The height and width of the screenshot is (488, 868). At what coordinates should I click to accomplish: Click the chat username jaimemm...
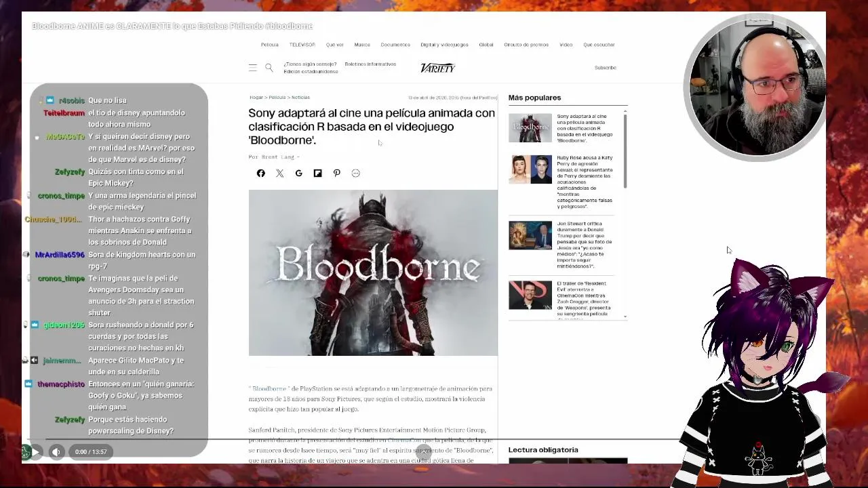tap(62, 361)
